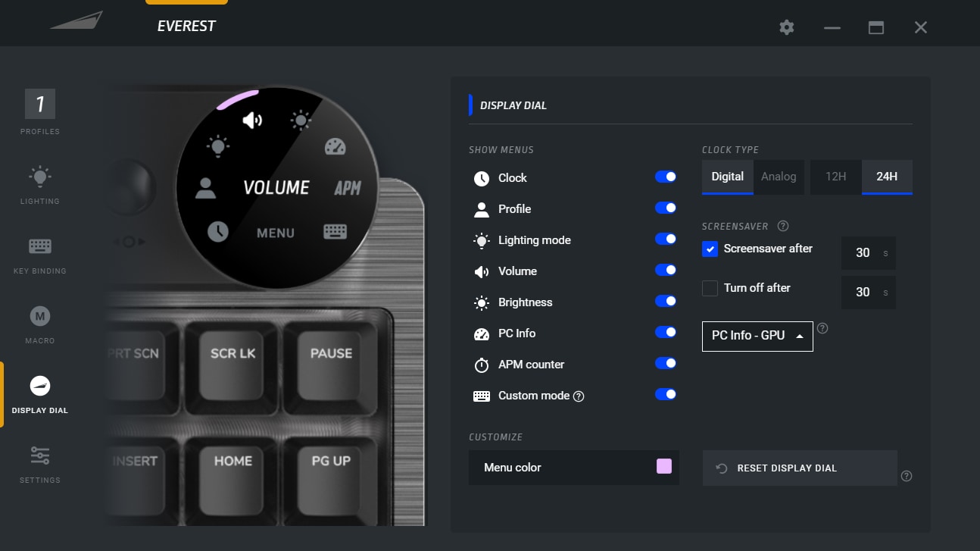Select Profiles number 1 icon
This screenshot has height=551, width=980.
pyautogui.click(x=39, y=105)
